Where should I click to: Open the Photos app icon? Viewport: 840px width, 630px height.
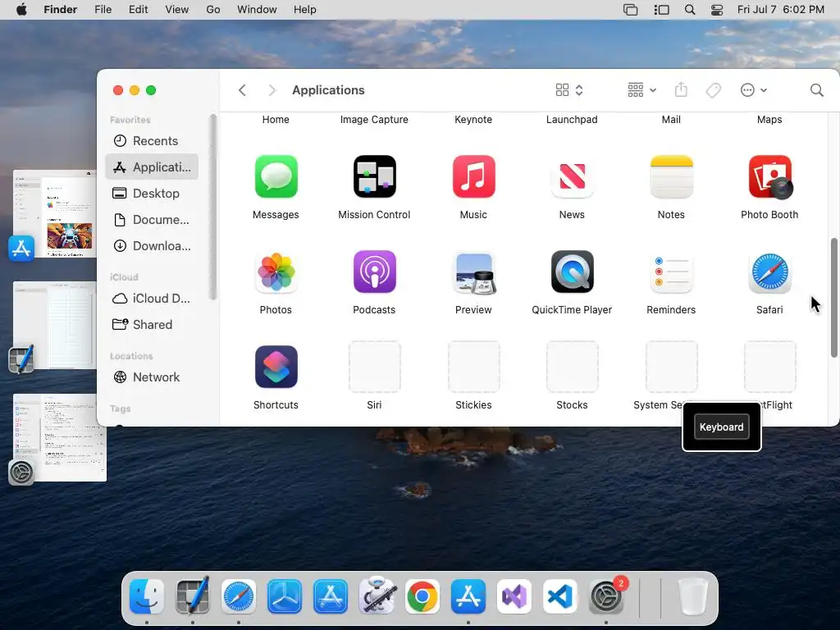pos(276,272)
